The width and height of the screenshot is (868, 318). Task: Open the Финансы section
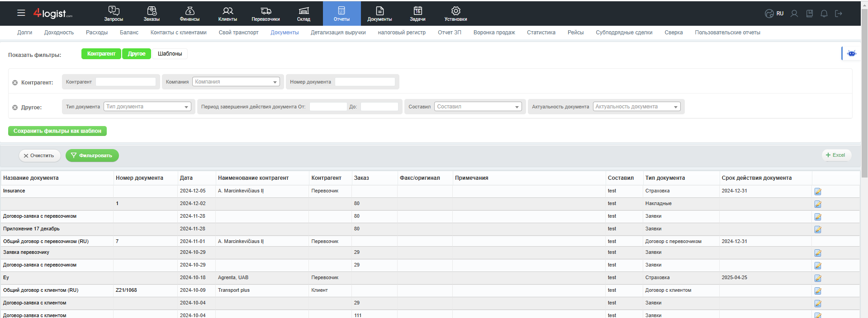pyautogui.click(x=190, y=14)
